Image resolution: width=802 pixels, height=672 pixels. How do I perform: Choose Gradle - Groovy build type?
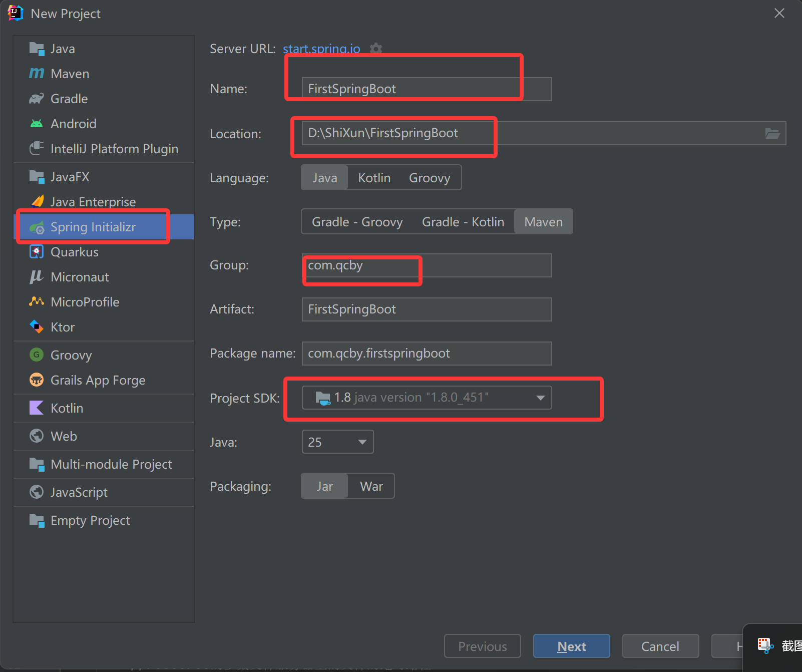click(x=357, y=222)
